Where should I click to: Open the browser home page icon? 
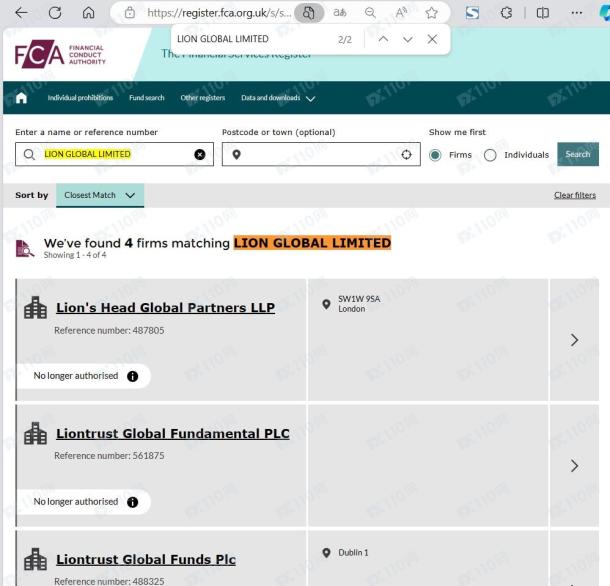88,13
